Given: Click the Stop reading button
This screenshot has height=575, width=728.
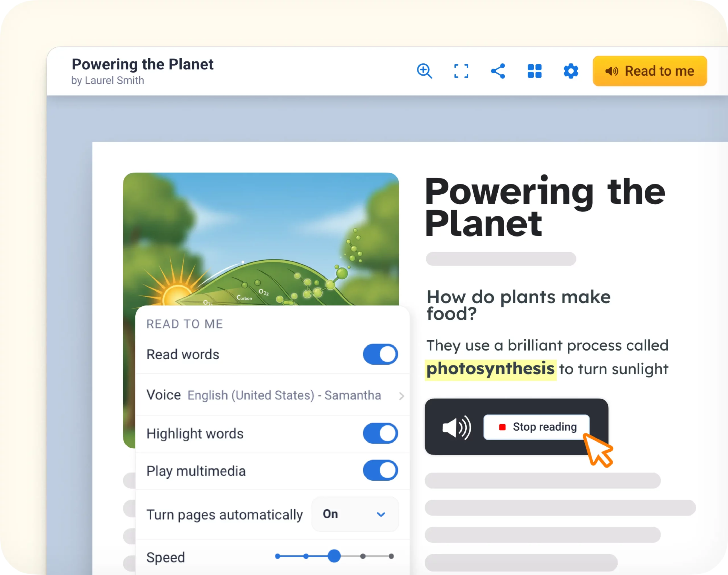Looking at the screenshot, I should (x=536, y=427).
